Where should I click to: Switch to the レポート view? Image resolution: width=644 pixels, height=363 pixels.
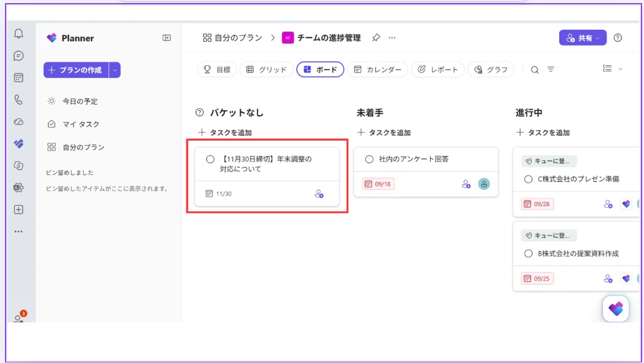[438, 70]
